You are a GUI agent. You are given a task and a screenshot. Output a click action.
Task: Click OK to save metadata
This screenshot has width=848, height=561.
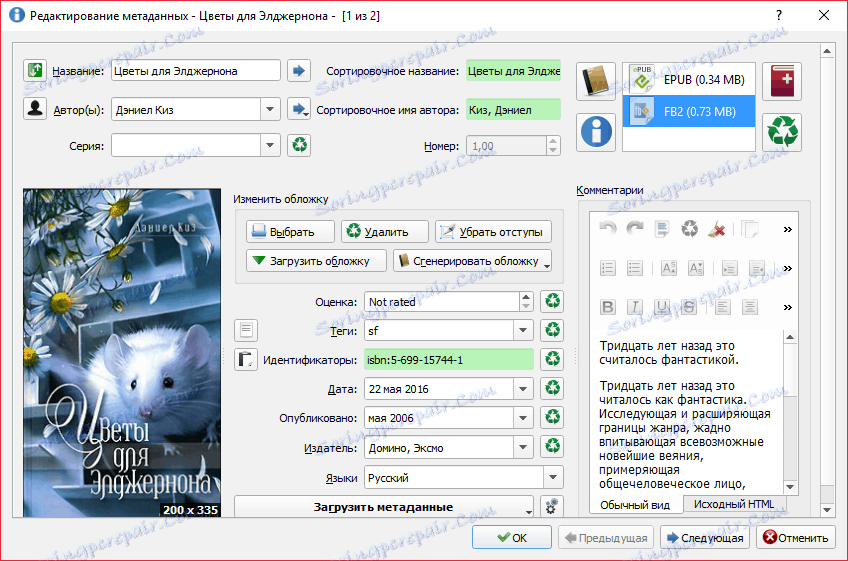[x=512, y=537]
